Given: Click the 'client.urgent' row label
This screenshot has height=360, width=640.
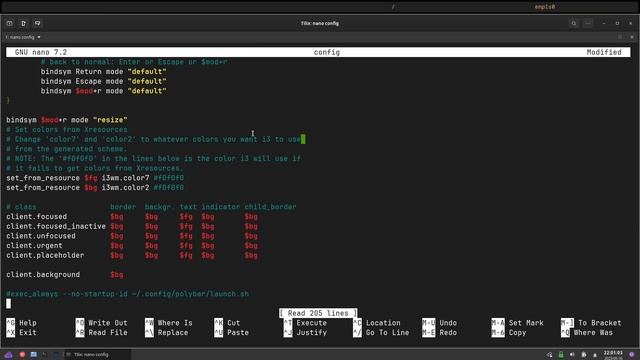Looking at the screenshot, I should pyautogui.click(x=34, y=246).
